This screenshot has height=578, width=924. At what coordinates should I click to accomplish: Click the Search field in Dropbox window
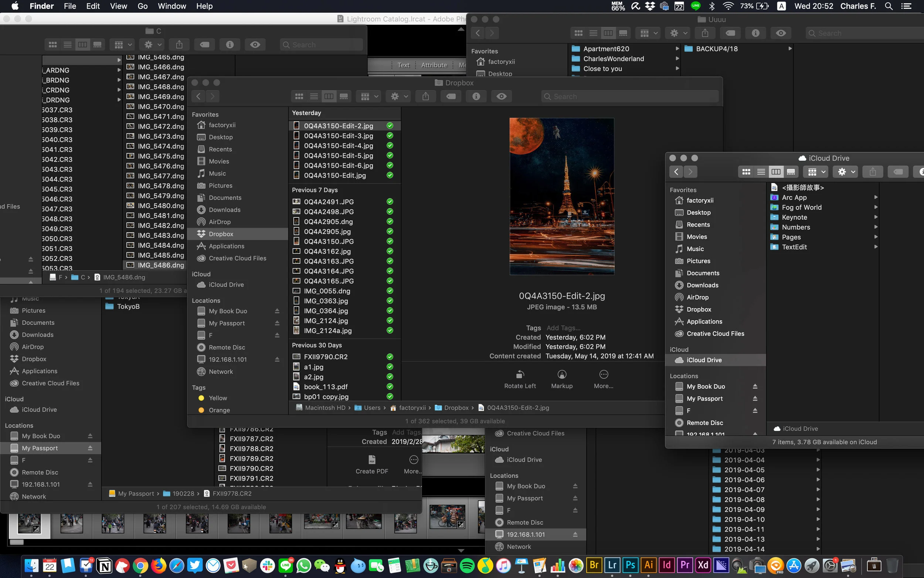[x=630, y=96]
